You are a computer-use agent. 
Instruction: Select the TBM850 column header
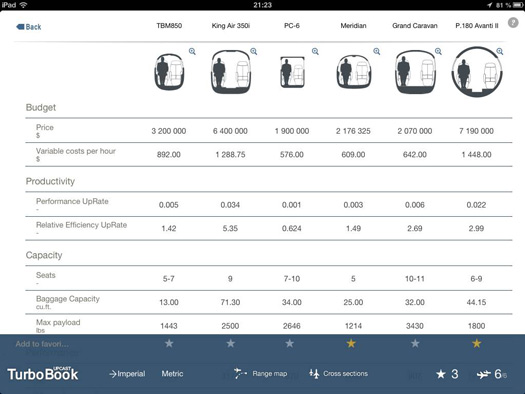tap(169, 26)
